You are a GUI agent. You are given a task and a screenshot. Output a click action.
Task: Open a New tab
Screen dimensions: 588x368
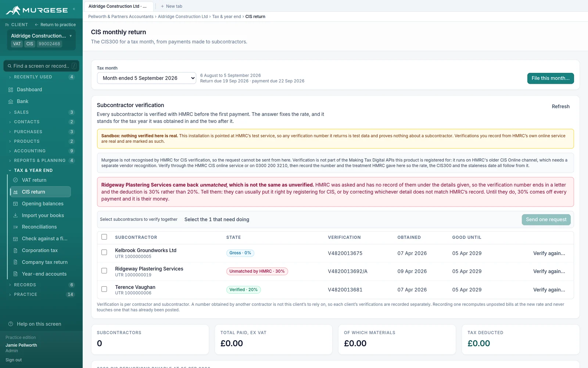tap(171, 6)
